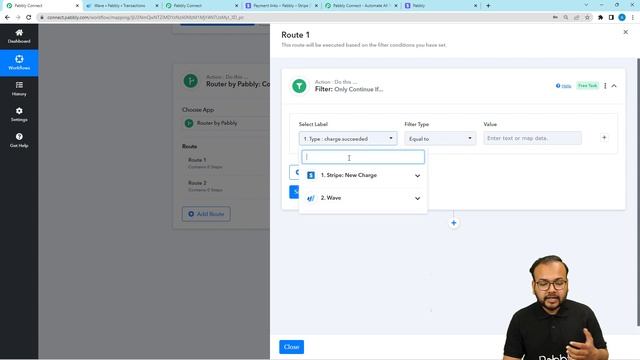Open the Filter Type Equal to dropdown
The width and height of the screenshot is (640, 360).
(x=440, y=139)
